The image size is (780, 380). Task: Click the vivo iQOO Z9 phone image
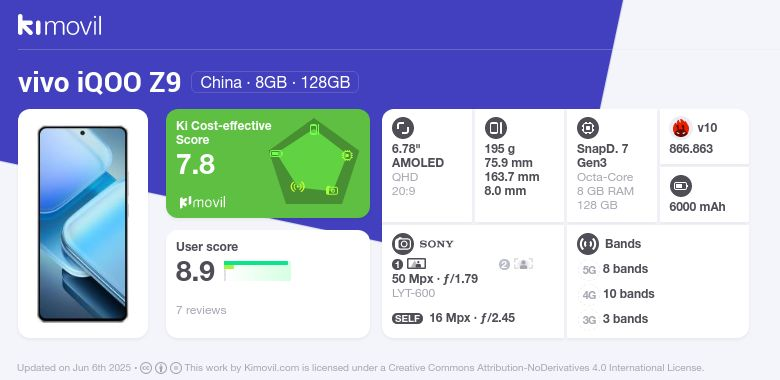coord(83,224)
